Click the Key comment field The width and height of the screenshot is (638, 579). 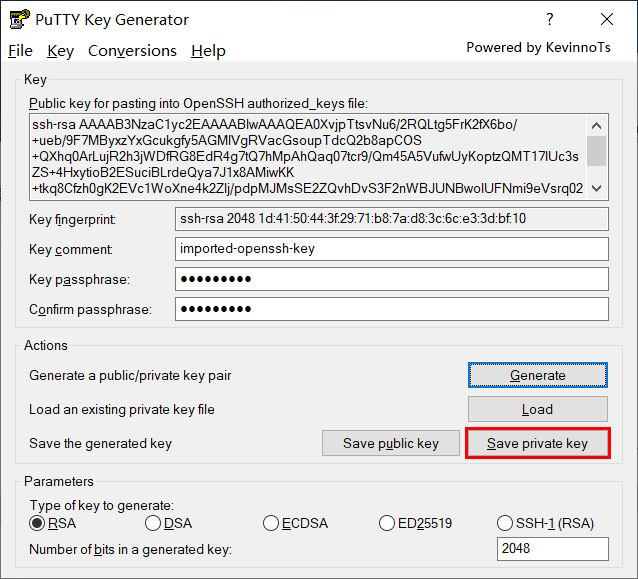[392, 249]
